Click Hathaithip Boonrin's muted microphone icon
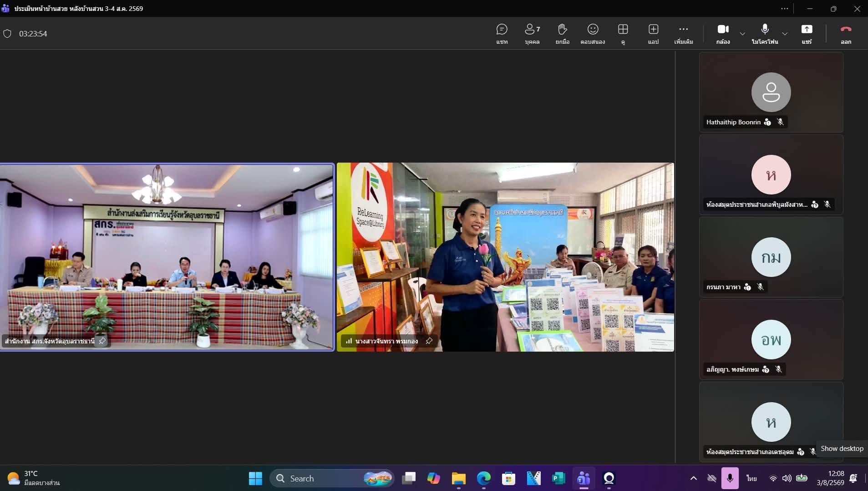This screenshot has height=491, width=868. click(x=780, y=122)
